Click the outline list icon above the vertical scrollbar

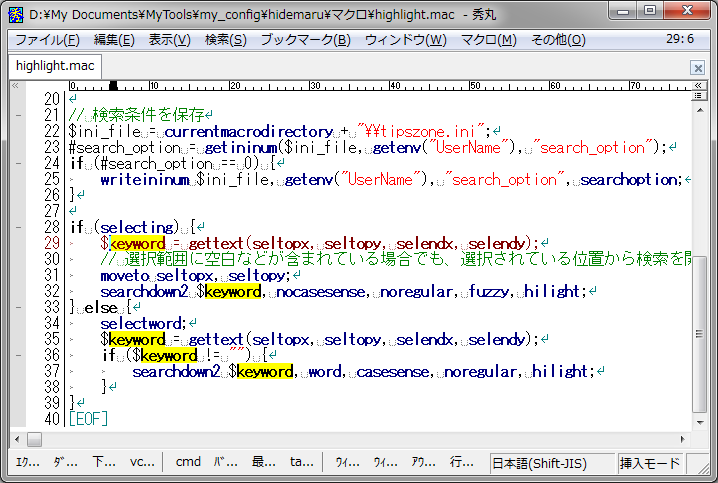click(x=698, y=95)
